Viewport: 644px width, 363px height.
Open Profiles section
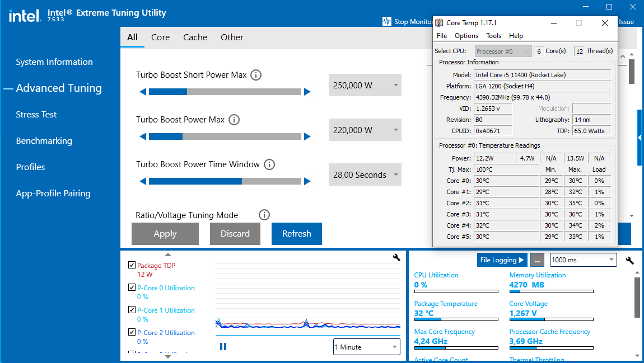pyautogui.click(x=30, y=167)
